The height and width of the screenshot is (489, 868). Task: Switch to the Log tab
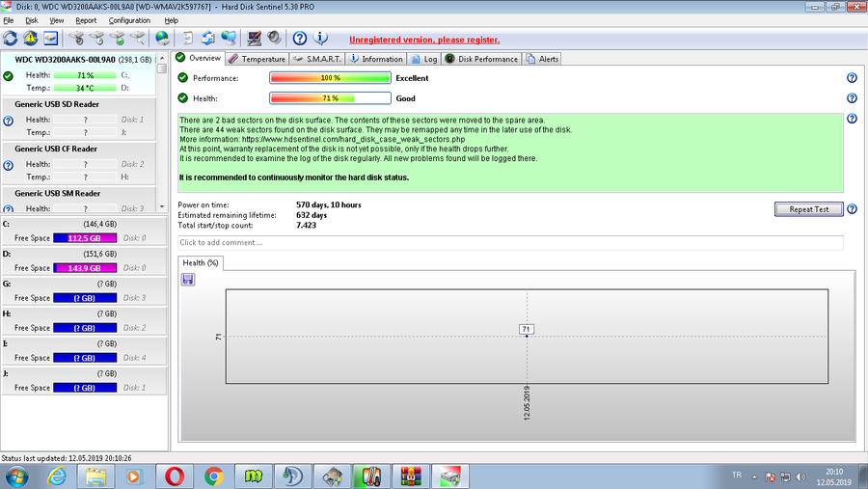424,59
